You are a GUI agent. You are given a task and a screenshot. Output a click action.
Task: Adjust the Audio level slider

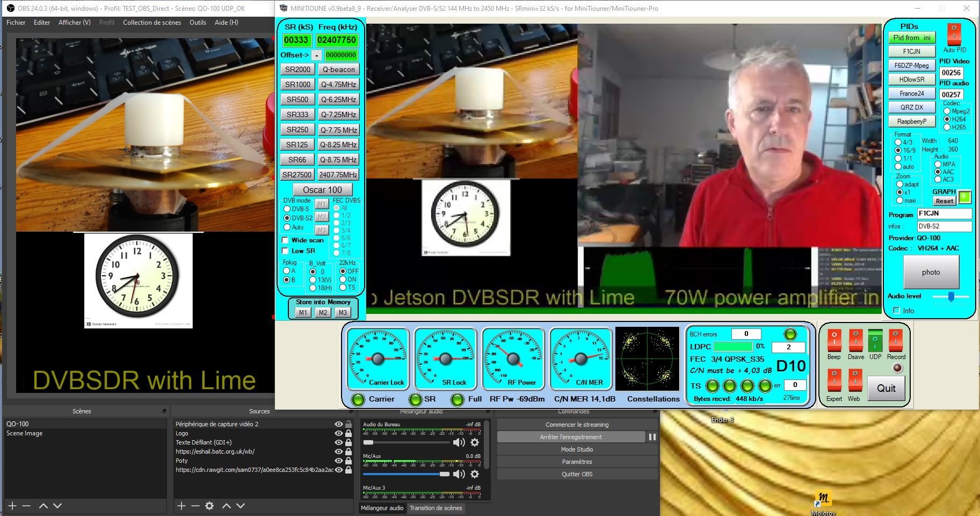coord(951,296)
